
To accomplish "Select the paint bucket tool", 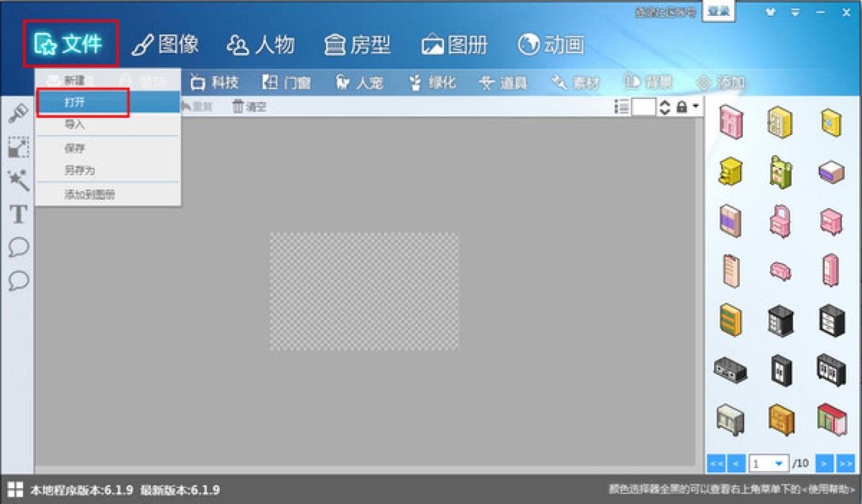I will [x=18, y=113].
